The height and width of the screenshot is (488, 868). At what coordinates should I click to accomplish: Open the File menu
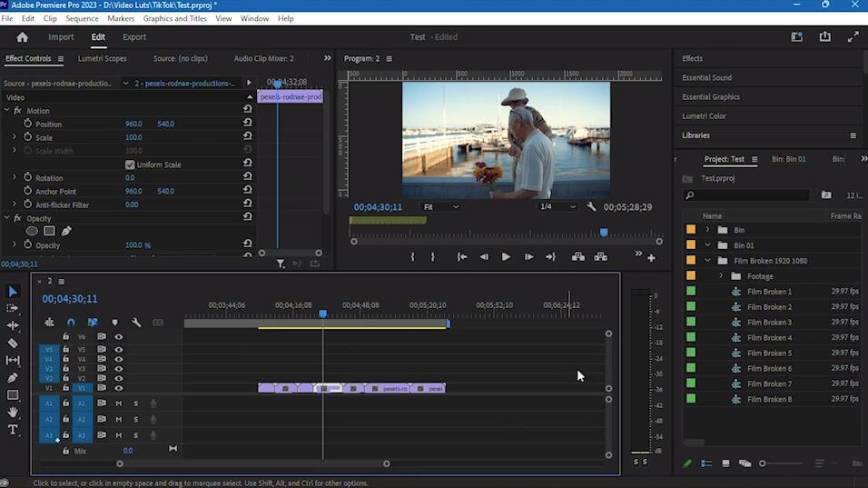click(x=7, y=18)
